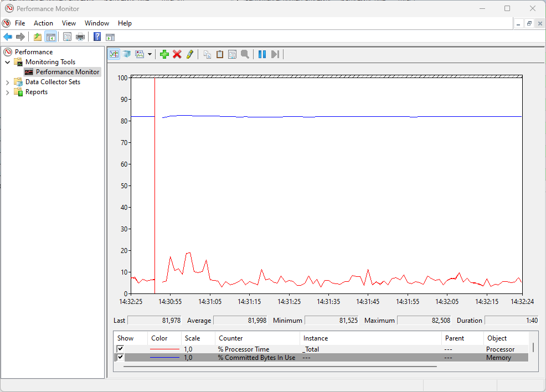Open the Action menu

point(44,23)
